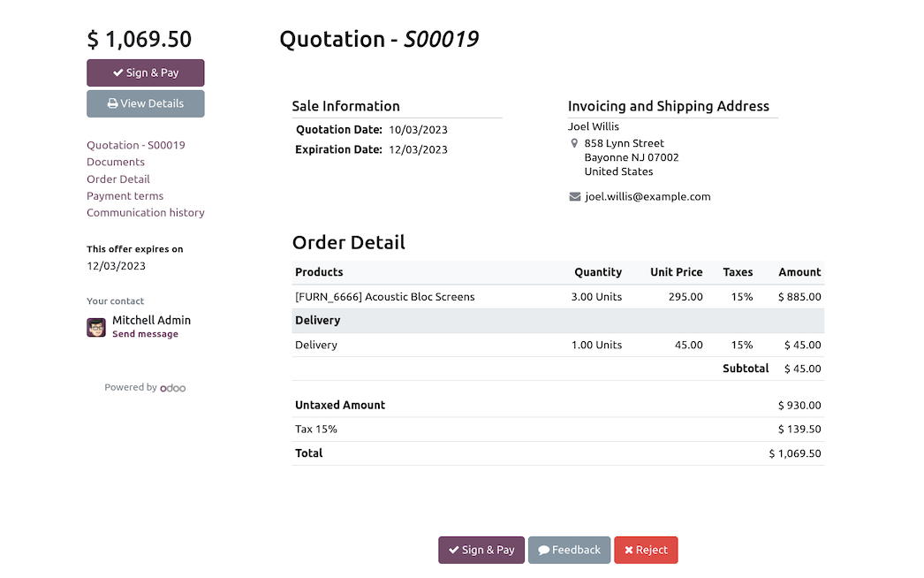Open the Documents section from the sidebar
Image resolution: width=924 pixels, height=578 pixels.
(x=115, y=162)
